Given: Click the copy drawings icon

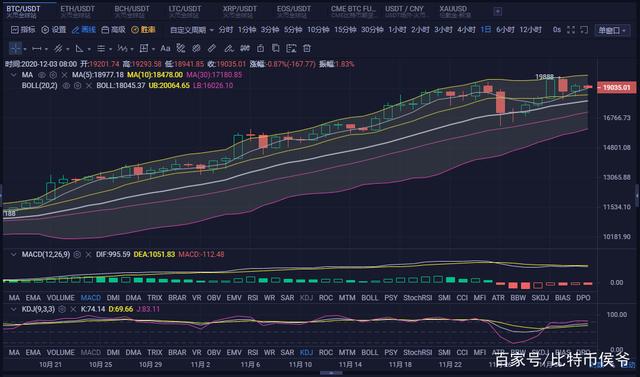Looking at the screenshot, I should tap(276, 49).
